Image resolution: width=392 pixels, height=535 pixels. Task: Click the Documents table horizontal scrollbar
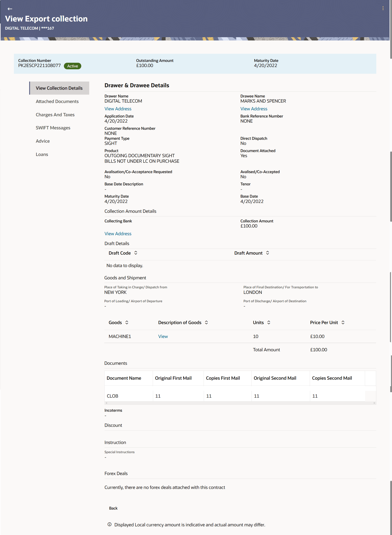click(x=240, y=403)
